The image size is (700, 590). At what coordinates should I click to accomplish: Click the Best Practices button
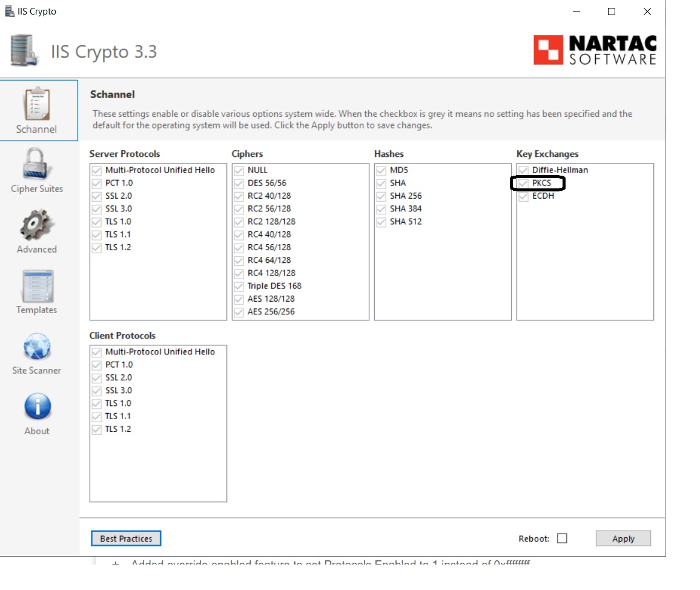(x=126, y=539)
